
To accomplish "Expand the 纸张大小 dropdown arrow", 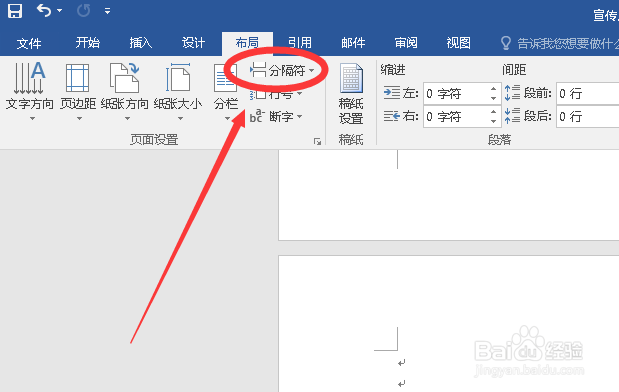I will (x=180, y=118).
